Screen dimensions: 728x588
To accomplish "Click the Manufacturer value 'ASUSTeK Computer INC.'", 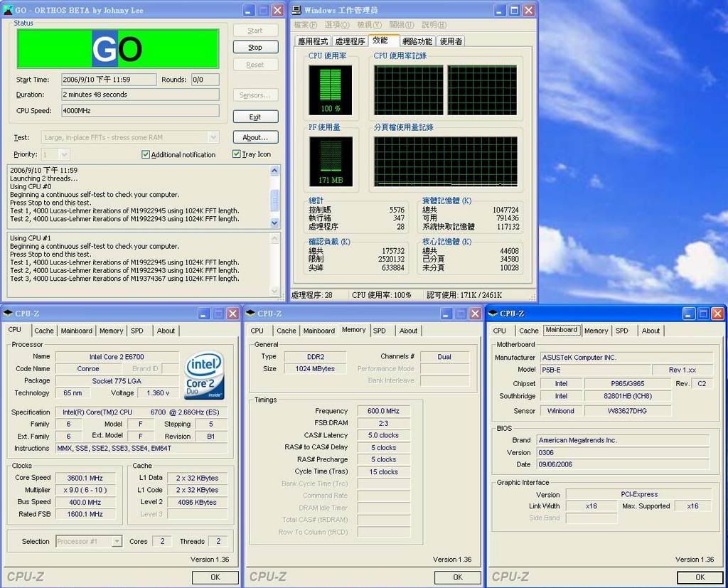I will pyautogui.click(x=626, y=358).
